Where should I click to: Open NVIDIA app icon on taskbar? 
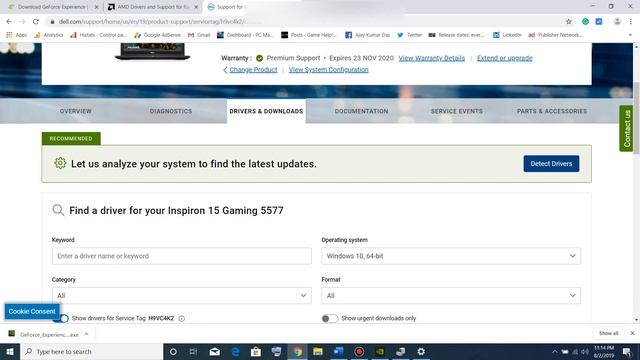click(380, 351)
